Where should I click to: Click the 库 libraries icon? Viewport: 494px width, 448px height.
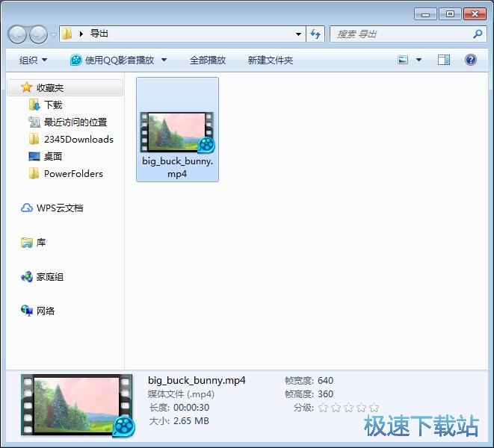(x=27, y=243)
